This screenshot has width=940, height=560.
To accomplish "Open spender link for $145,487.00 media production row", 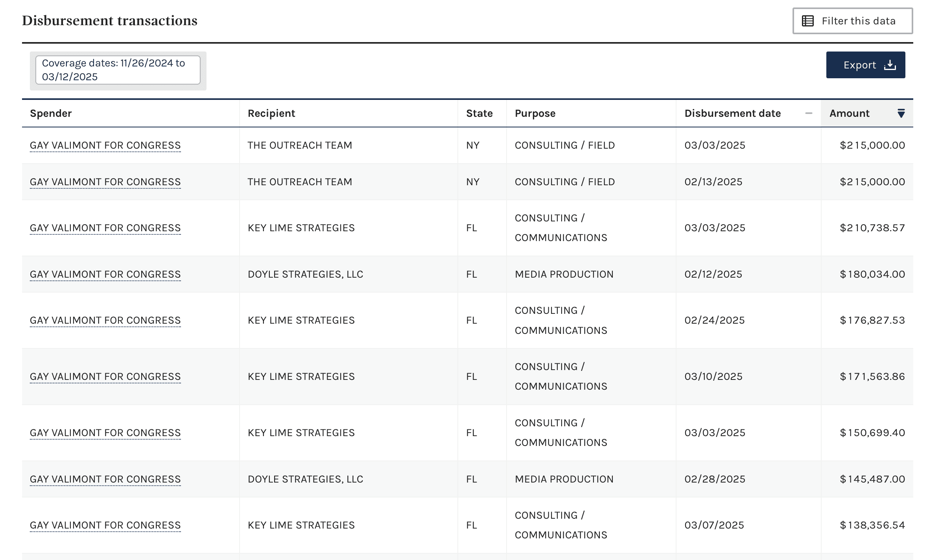I will coord(105,479).
